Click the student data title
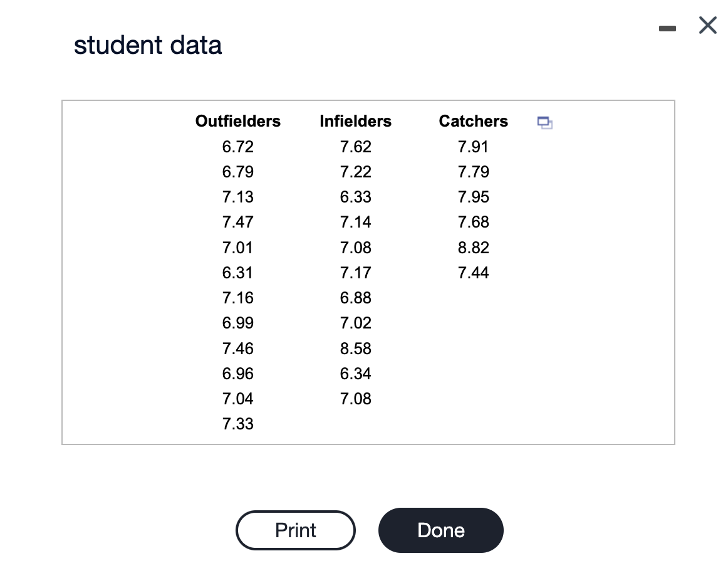Screen dimensions: 728x588 [x=148, y=45]
